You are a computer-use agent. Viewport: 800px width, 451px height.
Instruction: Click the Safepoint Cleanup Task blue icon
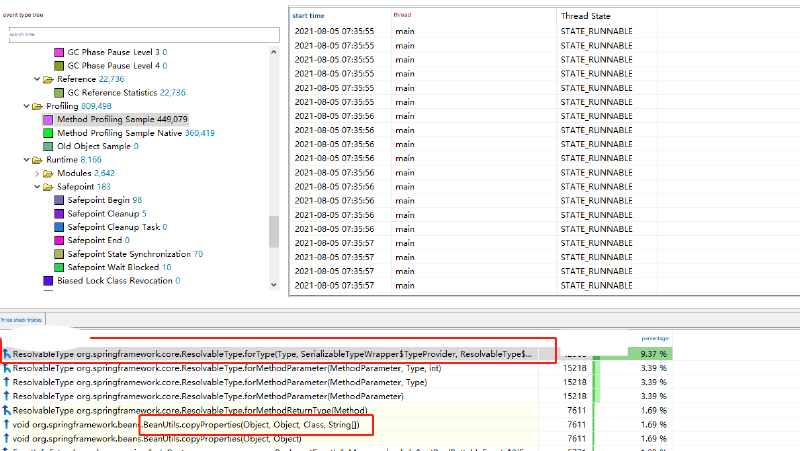(x=58, y=227)
